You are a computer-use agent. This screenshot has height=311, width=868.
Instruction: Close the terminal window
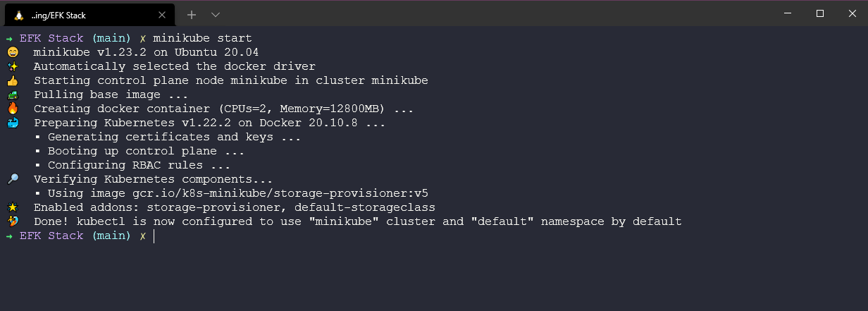pos(852,13)
